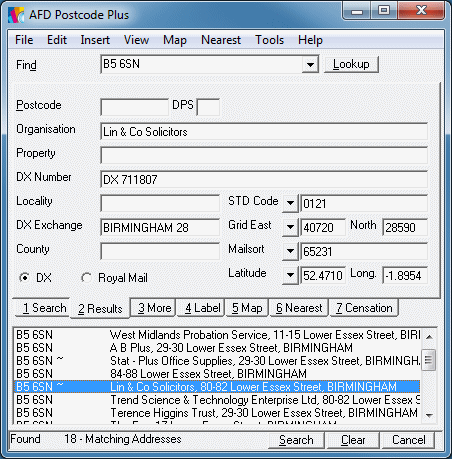Open the Edit menu
Screen dimensions: 452x459
coord(57,40)
